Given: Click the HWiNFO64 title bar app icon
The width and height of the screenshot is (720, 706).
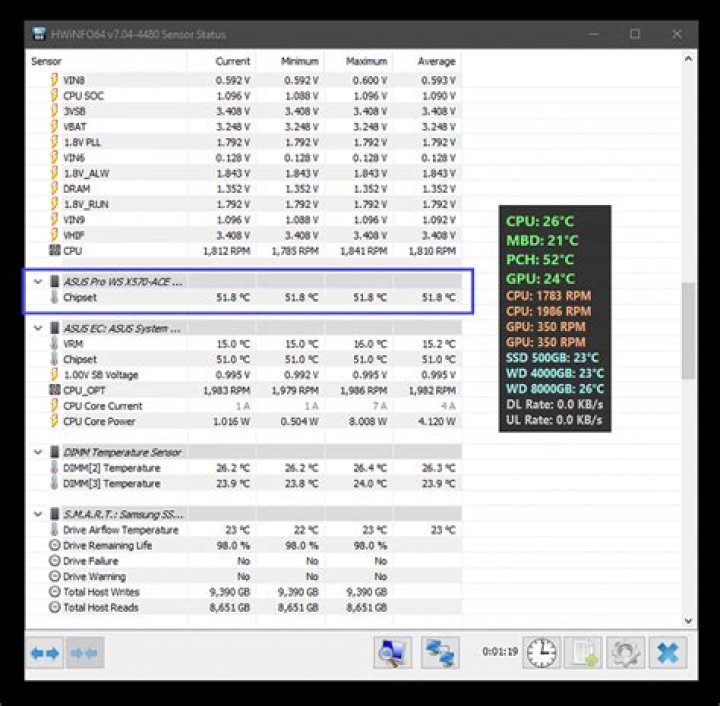Looking at the screenshot, I should tap(39, 34).
